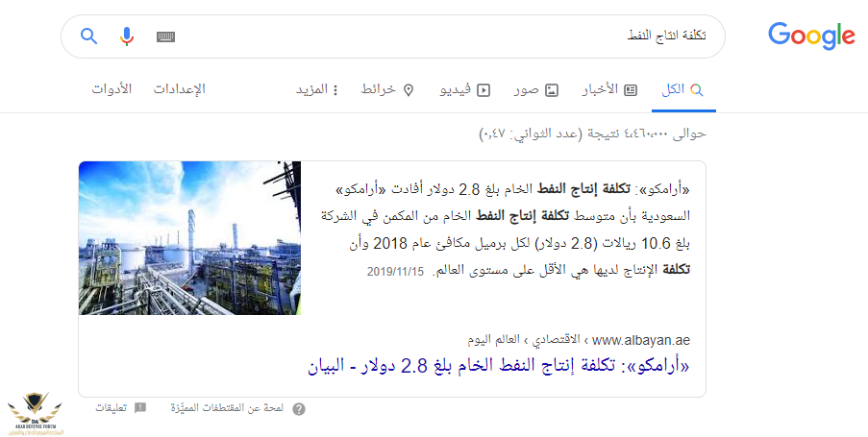Image resolution: width=868 pixels, height=437 pixels.
Task: Select the الكل (All) results tab
Action: [683, 89]
